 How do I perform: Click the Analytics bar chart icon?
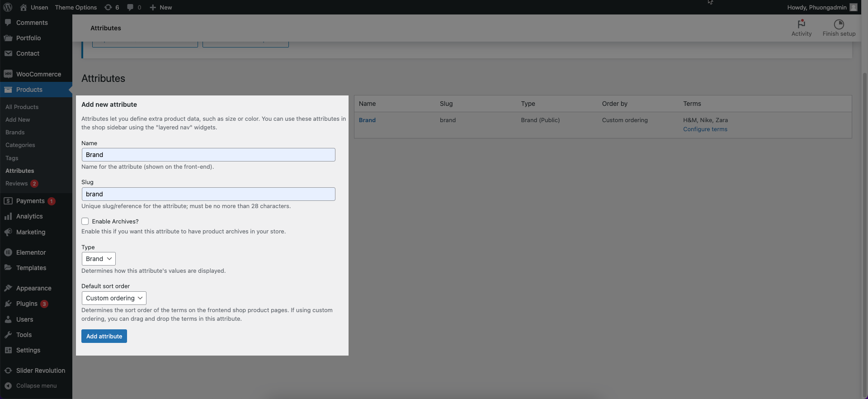pyautogui.click(x=8, y=216)
